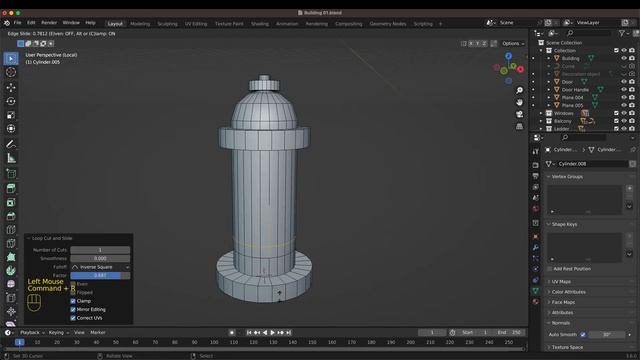Open the Render menu
The width and height of the screenshot is (640, 360).
[49, 23]
